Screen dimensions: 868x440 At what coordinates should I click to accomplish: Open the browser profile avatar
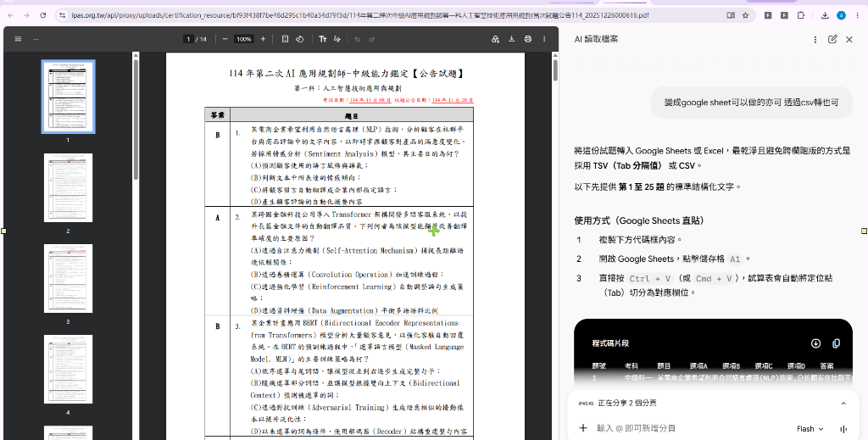coord(841,15)
